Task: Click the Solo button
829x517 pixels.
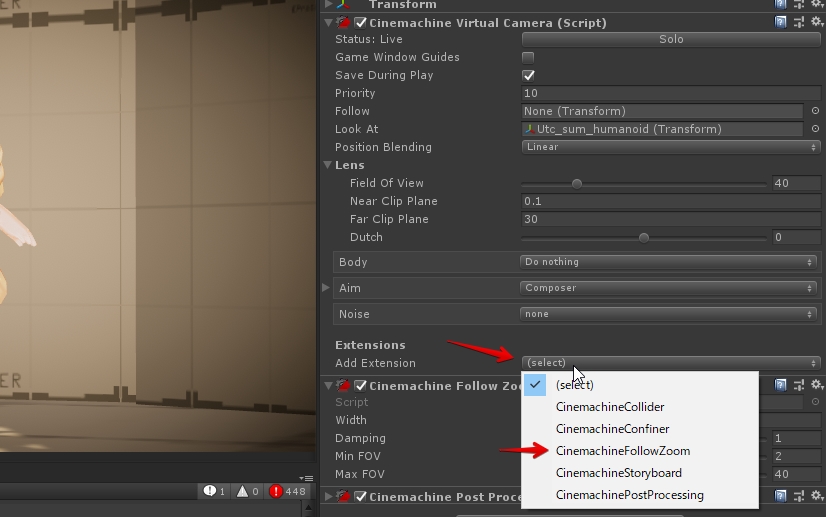Action: [671, 39]
